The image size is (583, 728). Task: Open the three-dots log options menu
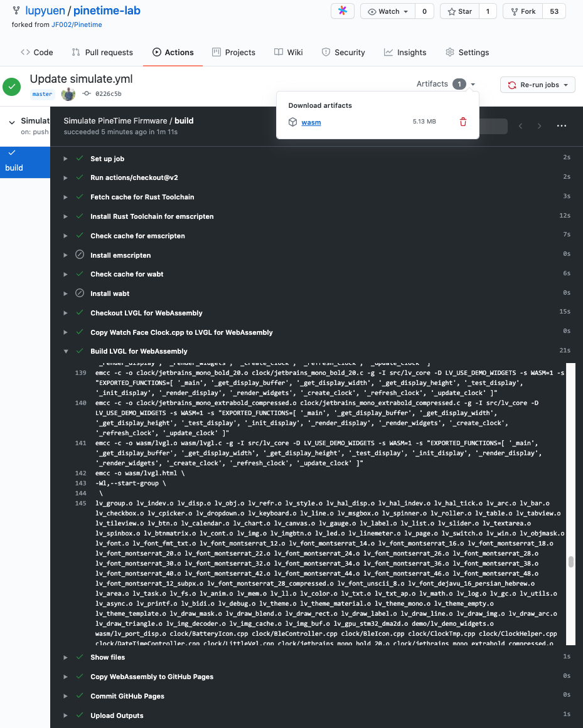point(561,126)
